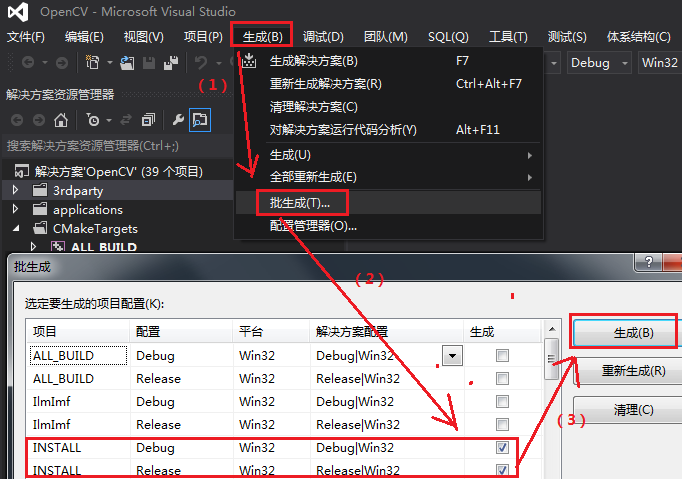Screen dimensions: 682x479
Task: Open solution configuration dropdown for ALL_BUILD Debug row
Action: [x=452, y=356]
